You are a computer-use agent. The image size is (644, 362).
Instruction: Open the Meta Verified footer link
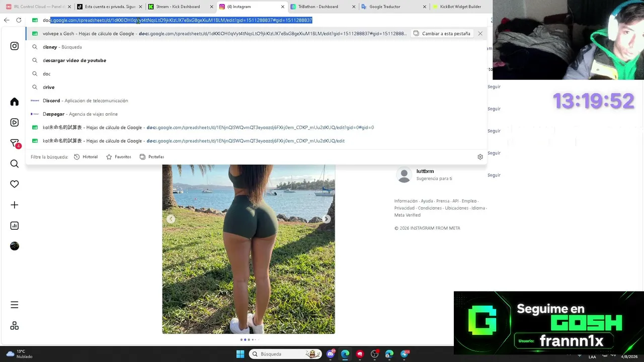(x=408, y=215)
